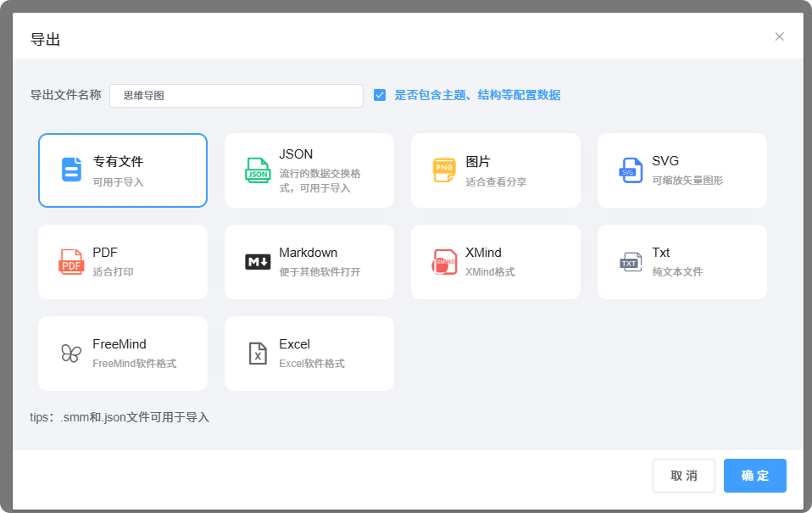The image size is (812, 513).
Task: Select the FreeMind export format card
Action: point(122,353)
